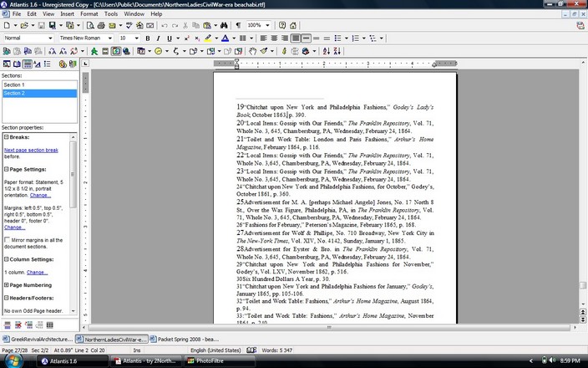Click the Send by email envelope icon
The height and width of the screenshot is (368, 588).
(x=112, y=26)
